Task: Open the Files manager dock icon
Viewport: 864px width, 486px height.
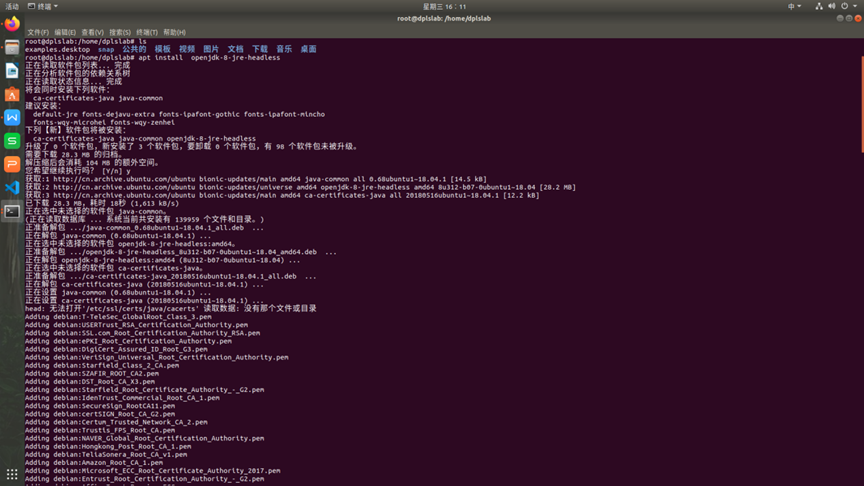Action: click(12, 47)
